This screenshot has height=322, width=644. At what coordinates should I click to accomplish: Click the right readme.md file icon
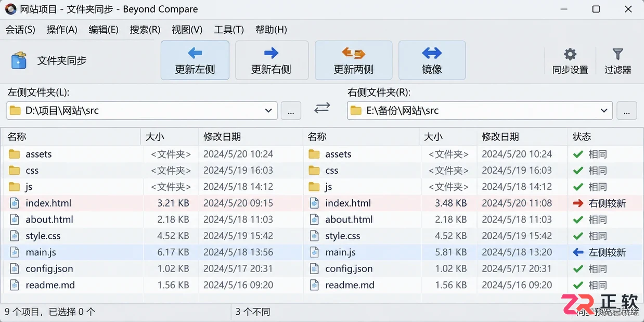pos(314,285)
